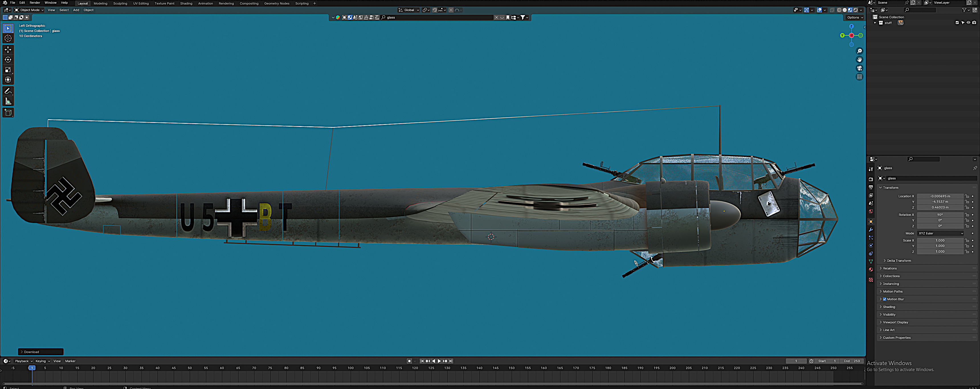
Task: Jump to the timeline end frame
Action: pyautogui.click(x=451, y=361)
